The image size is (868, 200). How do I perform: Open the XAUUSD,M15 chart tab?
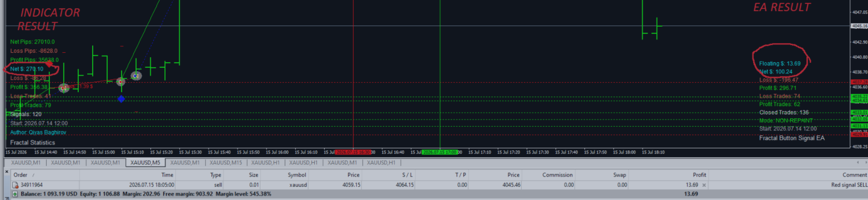coord(225,163)
